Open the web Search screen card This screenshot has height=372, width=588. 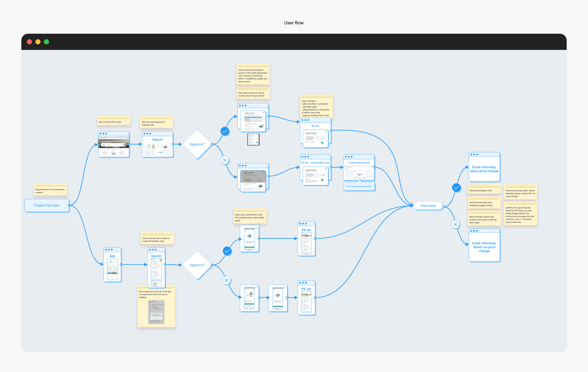(x=157, y=144)
